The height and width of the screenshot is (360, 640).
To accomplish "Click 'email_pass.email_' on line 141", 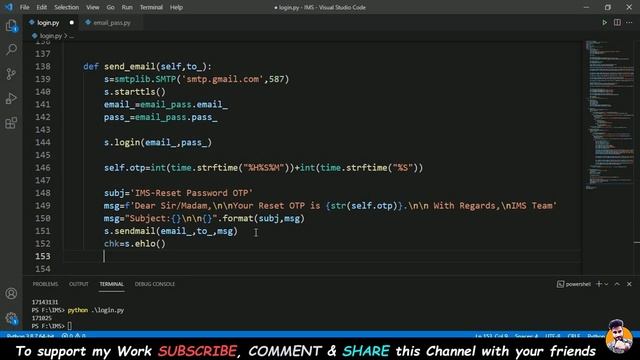I will [184, 104].
